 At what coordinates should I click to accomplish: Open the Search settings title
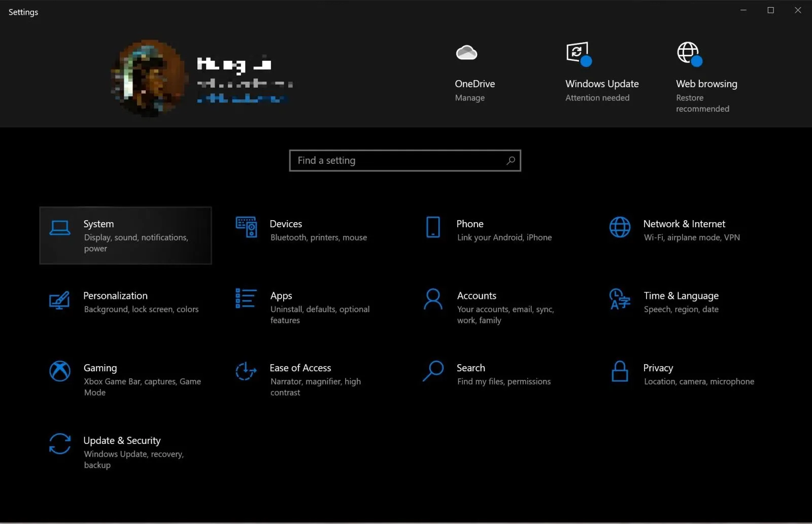(x=471, y=368)
